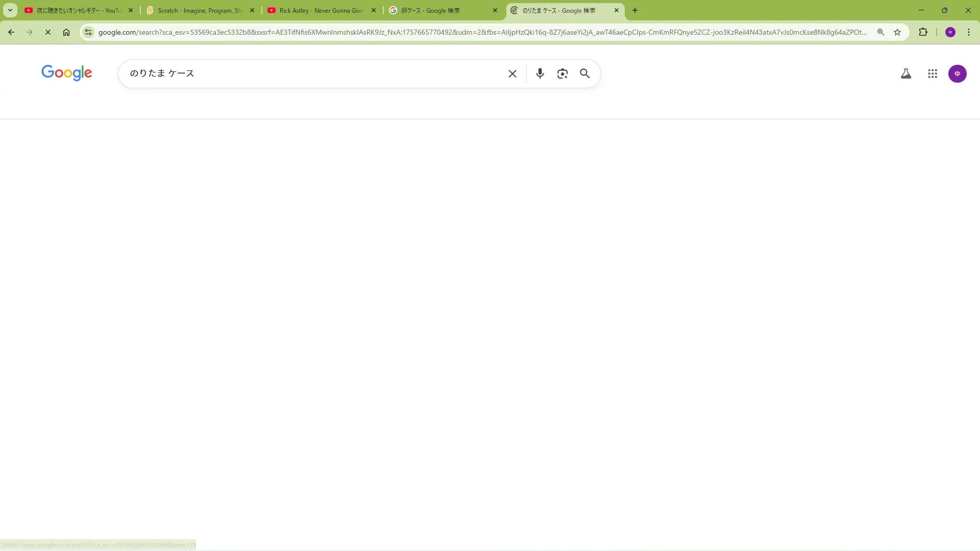Clear the search box with X

point(512,73)
